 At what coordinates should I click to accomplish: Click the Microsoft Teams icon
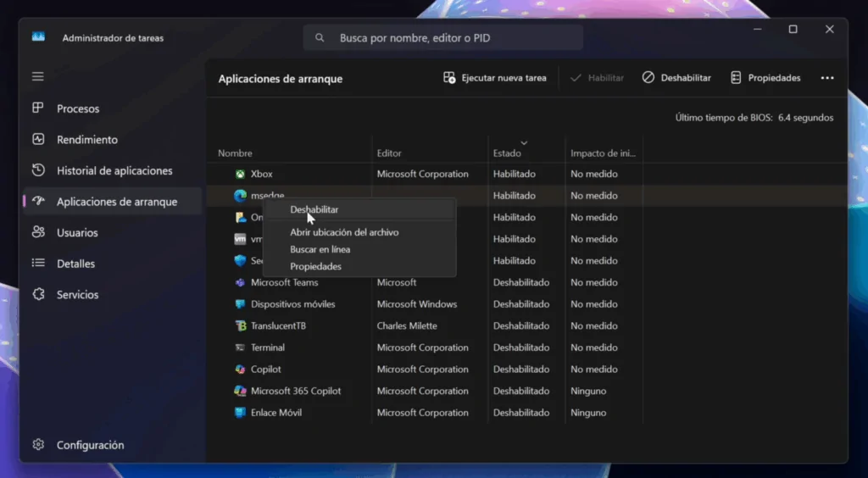[240, 282]
